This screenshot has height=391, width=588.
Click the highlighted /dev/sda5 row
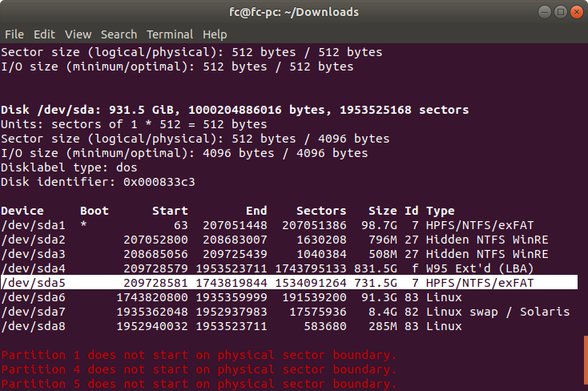[x=289, y=283]
